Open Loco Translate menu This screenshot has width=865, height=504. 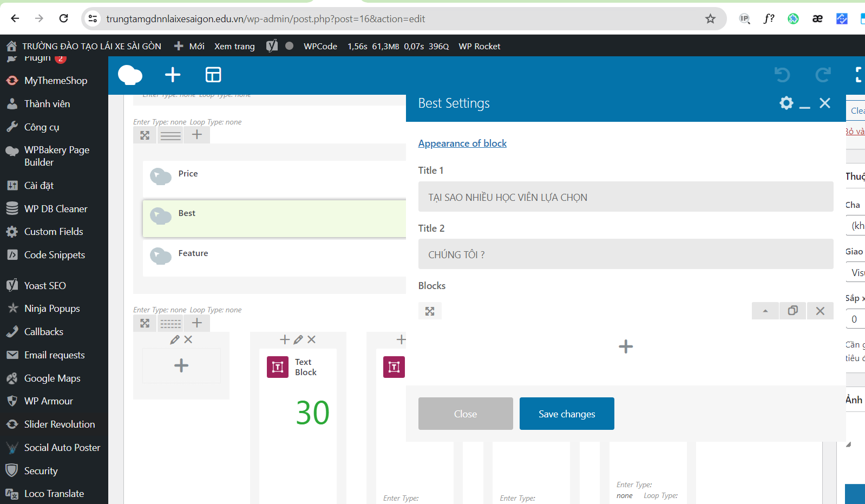click(54, 494)
